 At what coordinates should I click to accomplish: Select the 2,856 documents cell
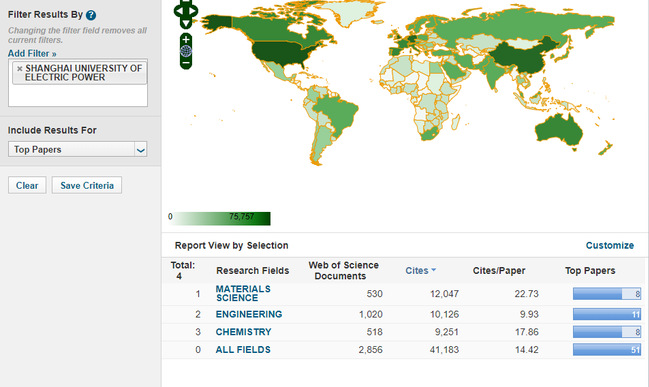370,350
